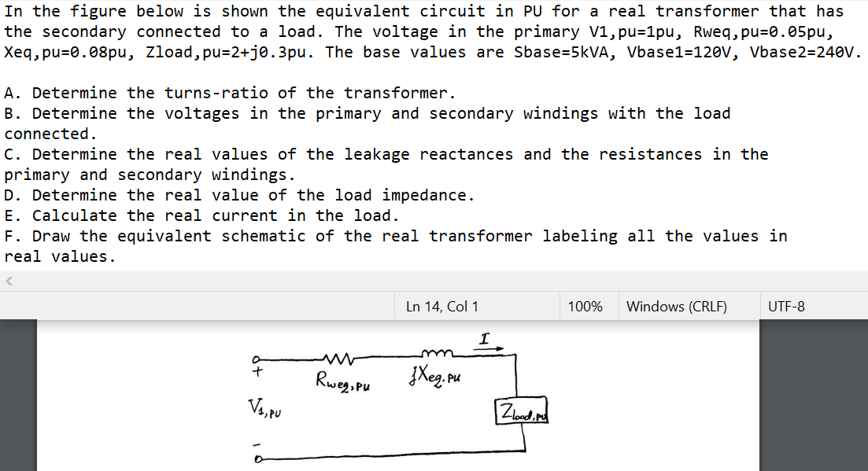Click the horizontal scrollbar track
The width and height of the screenshot is (868, 471).
tap(433, 281)
